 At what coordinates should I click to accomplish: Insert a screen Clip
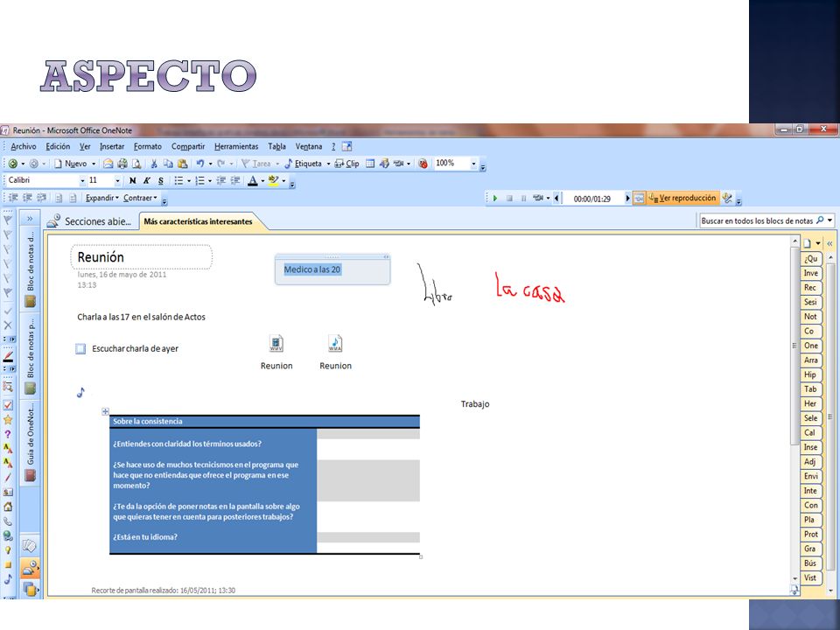click(346, 164)
